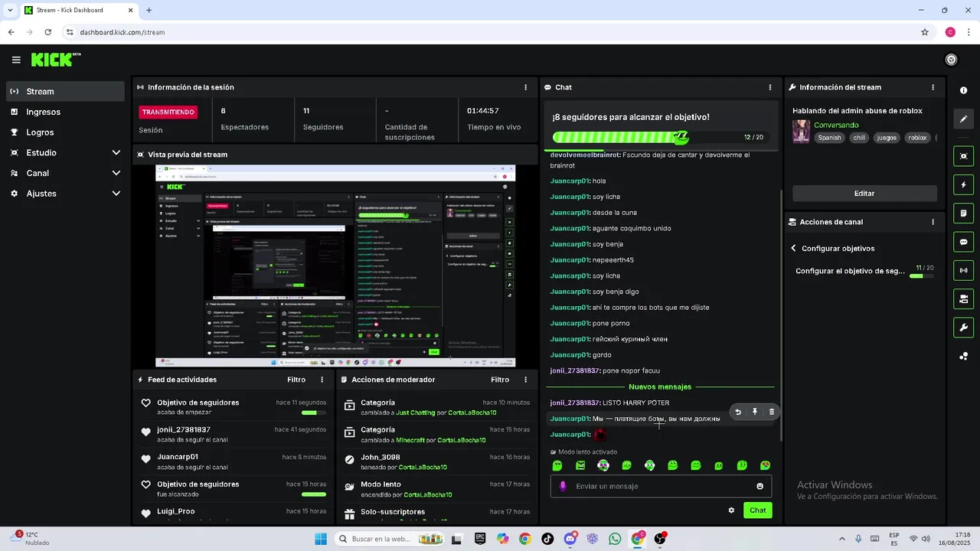
Task: Reload the page with browser refresh button
Action: click(x=47, y=32)
